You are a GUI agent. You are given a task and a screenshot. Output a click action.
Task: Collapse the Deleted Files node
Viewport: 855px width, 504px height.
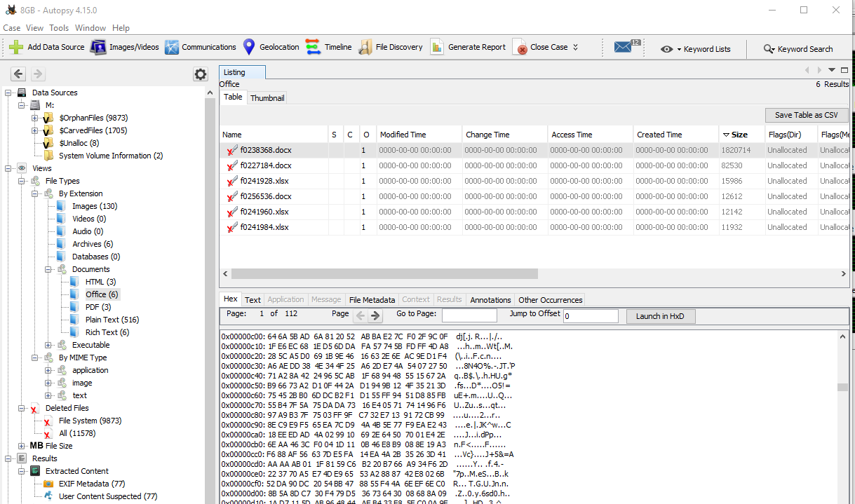pyautogui.click(x=22, y=408)
